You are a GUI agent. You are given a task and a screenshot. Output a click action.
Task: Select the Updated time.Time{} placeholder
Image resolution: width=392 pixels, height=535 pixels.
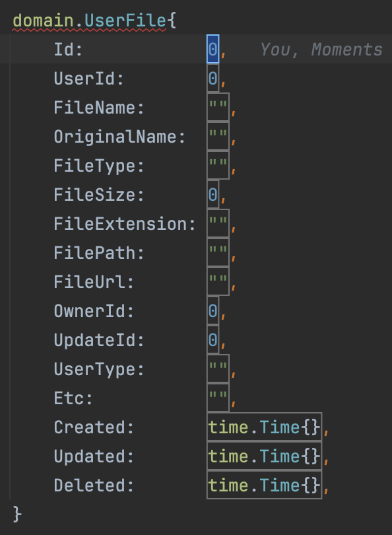coord(264,456)
